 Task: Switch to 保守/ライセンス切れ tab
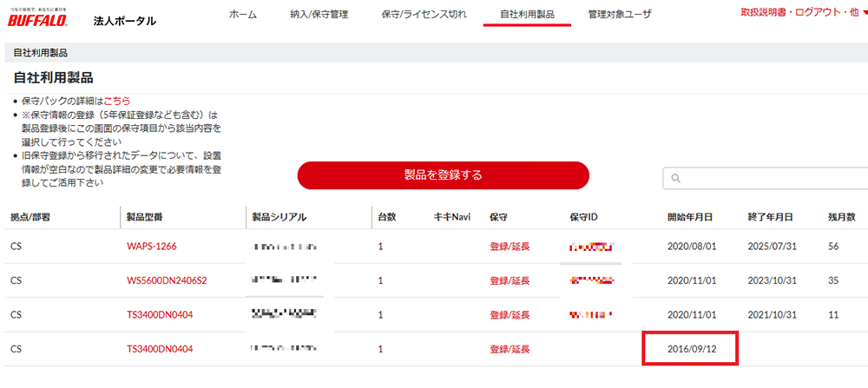[x=424, y=15]
